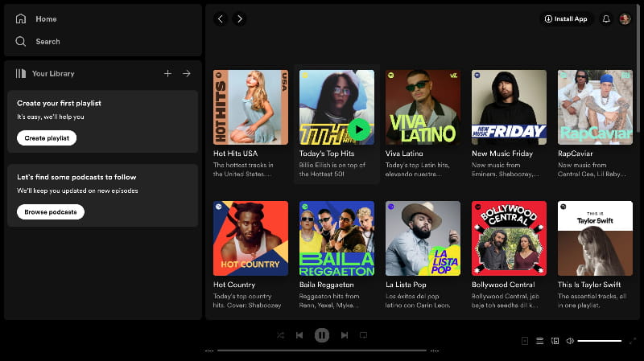
Task: Toggle shuffle in the player bar
Action: (280, 335)
